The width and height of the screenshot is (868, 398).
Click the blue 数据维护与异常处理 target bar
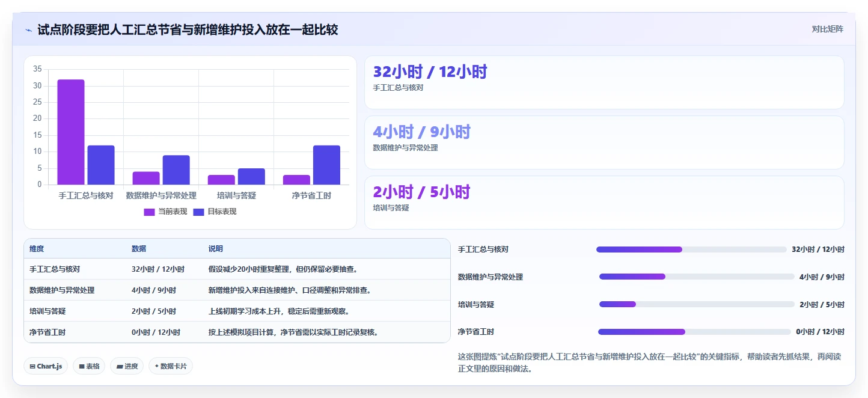point(176,170)
